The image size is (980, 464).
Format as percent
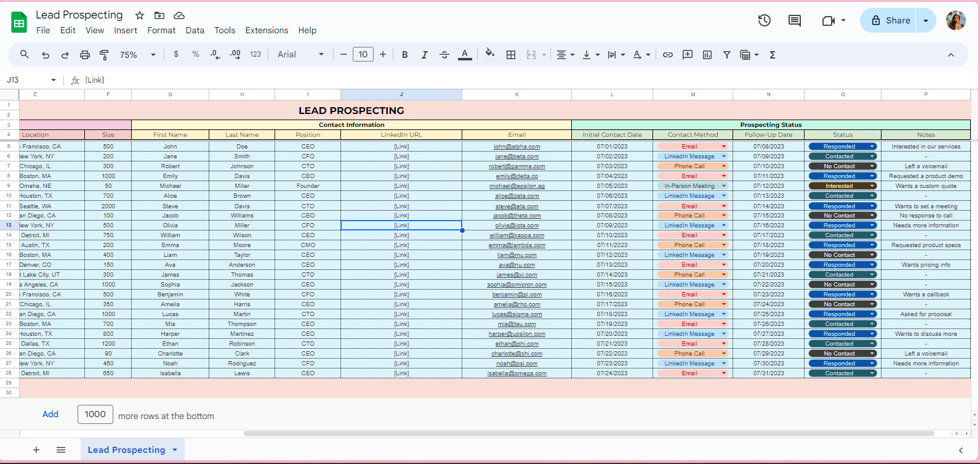click(196, 54)
